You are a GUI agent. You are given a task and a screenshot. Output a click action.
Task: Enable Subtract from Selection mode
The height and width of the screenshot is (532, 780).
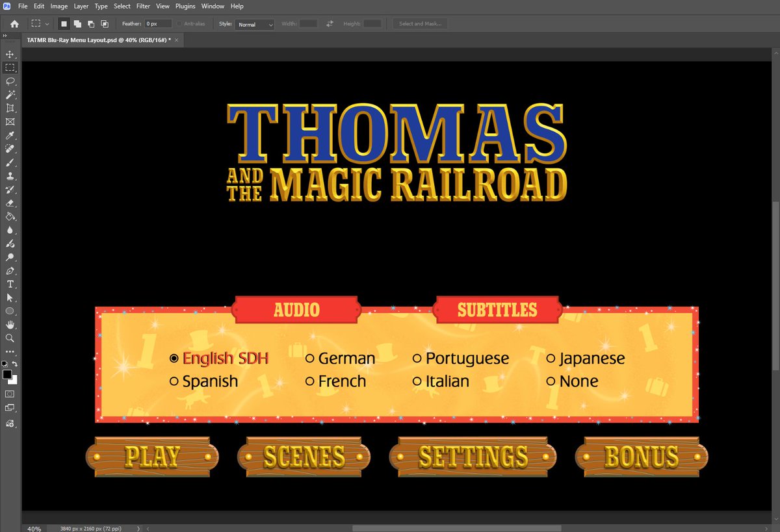coord(91,24)
